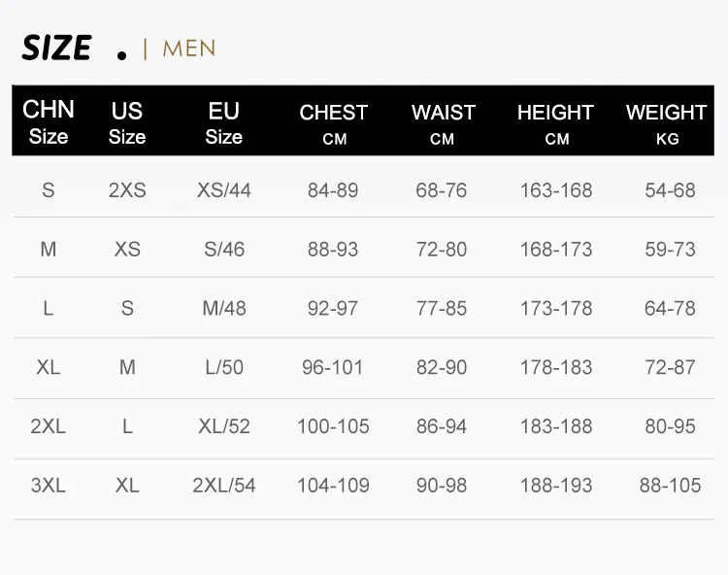Click the 2XS cell in US Size column
The image size is (728, 575).
127,190
